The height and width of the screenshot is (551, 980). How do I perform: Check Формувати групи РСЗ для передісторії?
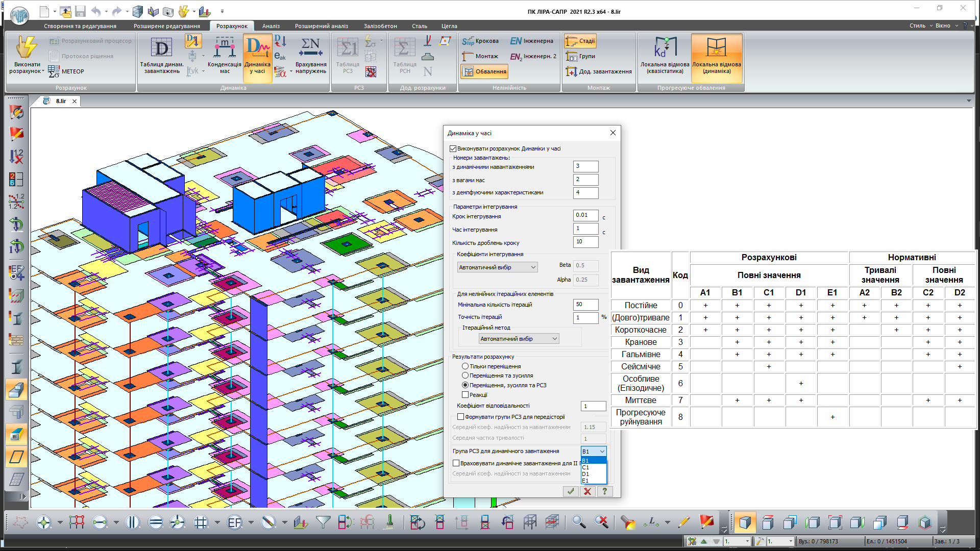click(460, 417)
